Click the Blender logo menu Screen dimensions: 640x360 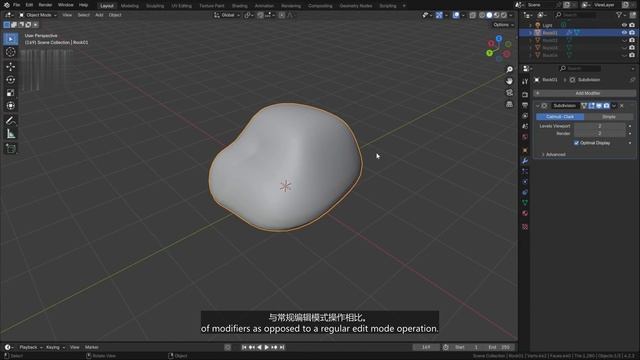pos(6,5)
